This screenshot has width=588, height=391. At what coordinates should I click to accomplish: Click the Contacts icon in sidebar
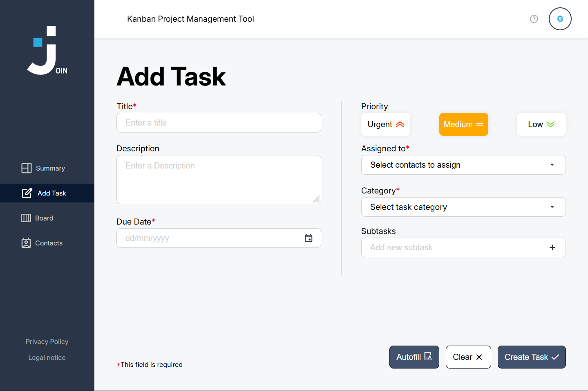pos(26,243)
